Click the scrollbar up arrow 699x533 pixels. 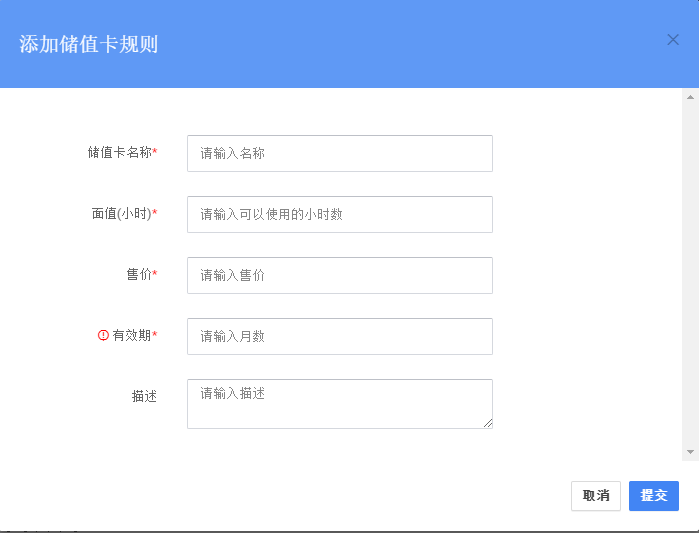690,97
